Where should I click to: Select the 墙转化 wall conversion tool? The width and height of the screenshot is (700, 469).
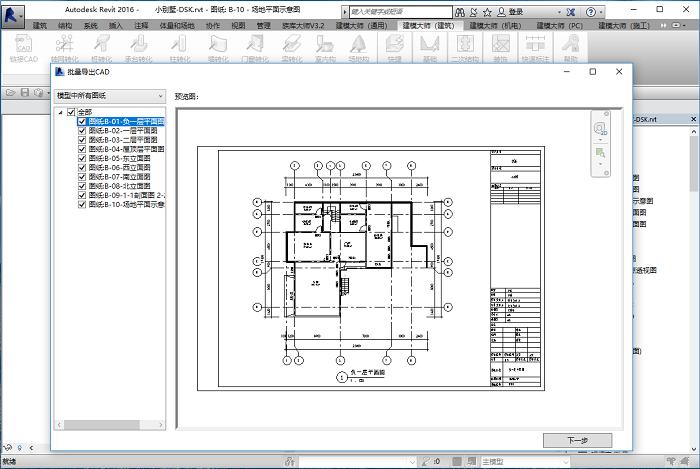click(218, 48)
